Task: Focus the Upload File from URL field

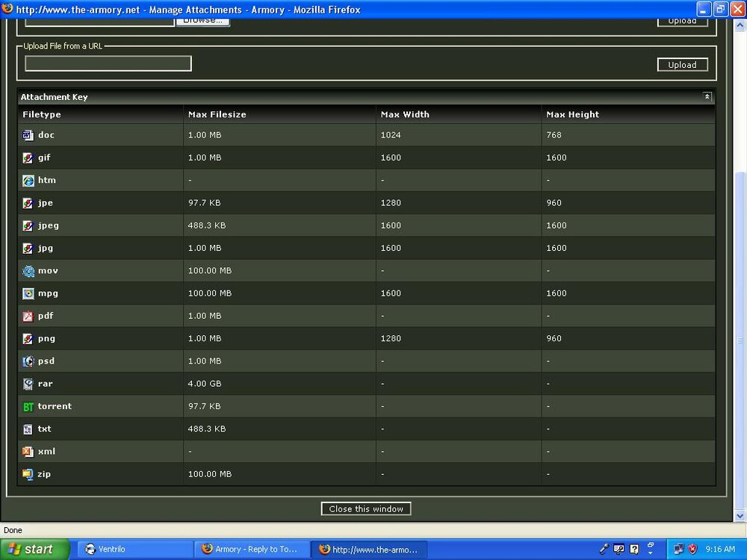Action: [108, 63]
